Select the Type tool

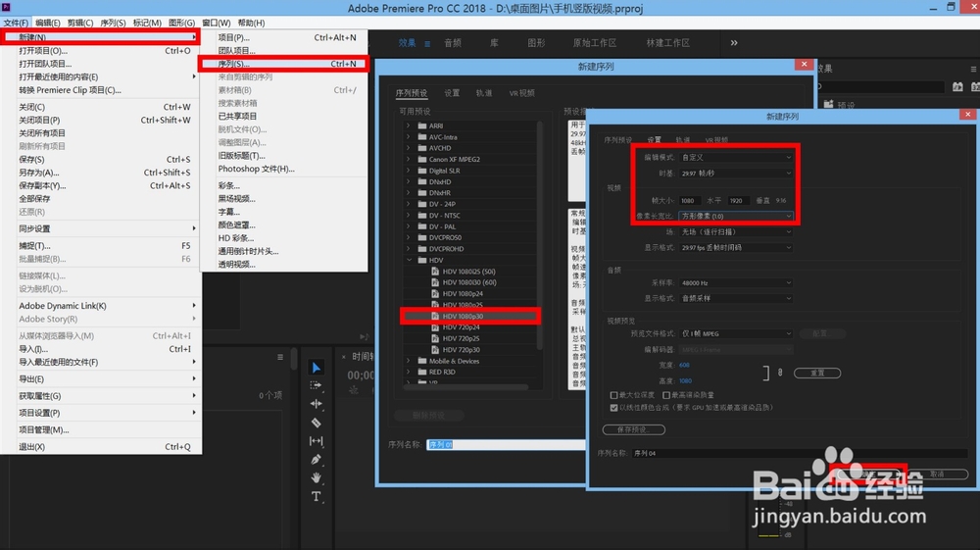point(317,497)
